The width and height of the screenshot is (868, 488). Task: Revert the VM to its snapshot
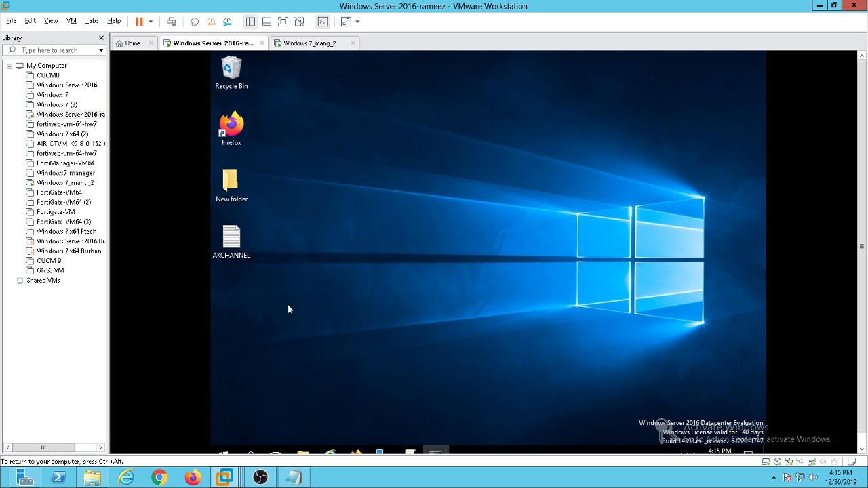point(211,22)
